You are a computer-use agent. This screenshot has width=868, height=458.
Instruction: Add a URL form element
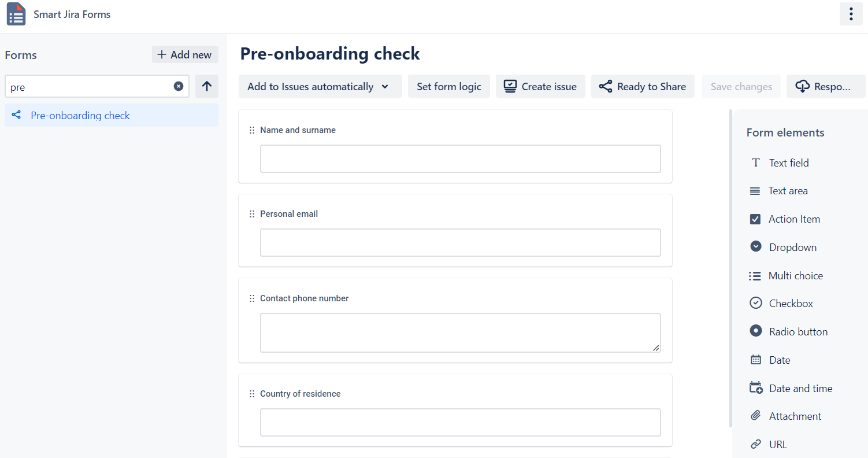(778, 445)
